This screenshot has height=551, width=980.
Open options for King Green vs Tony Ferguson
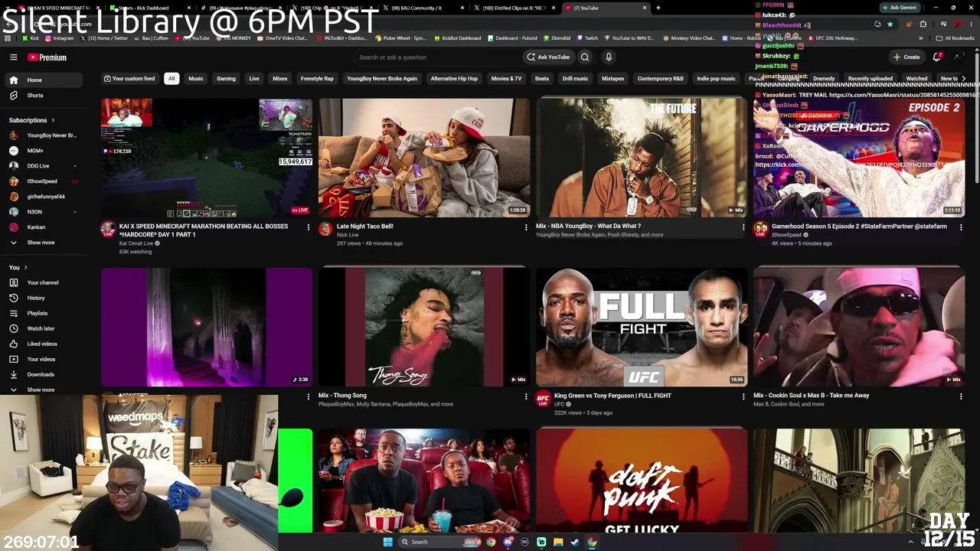(x=743, y=396)
